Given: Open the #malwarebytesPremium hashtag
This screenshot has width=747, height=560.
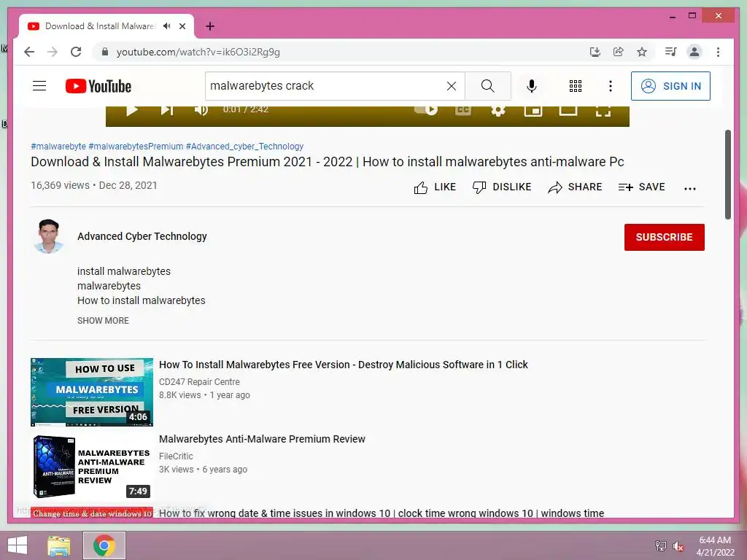Looking at the screenshot, I should click(136, 146).
